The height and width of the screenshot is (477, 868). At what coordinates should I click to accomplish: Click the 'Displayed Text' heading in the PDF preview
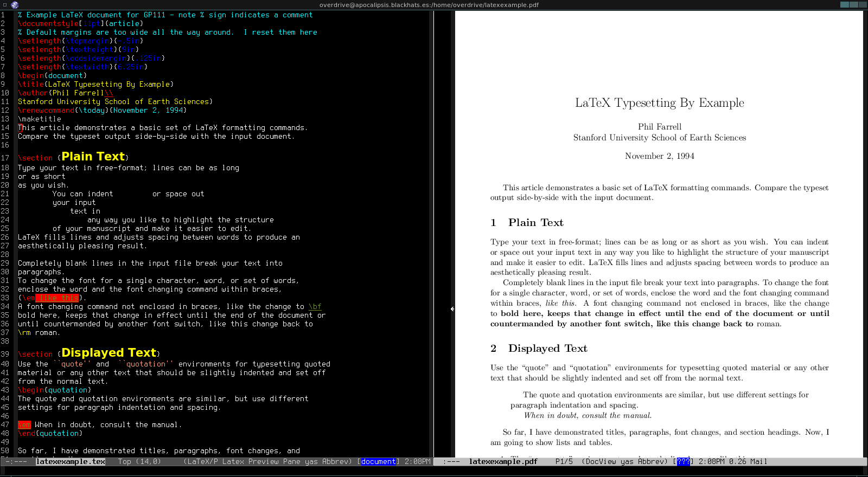[547, 349]
